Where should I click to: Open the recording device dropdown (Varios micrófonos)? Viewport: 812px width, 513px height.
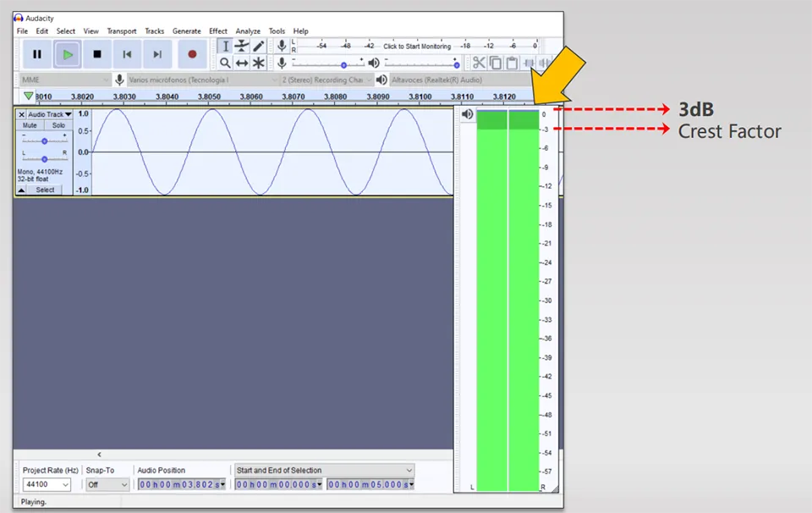tap(203, 80)
